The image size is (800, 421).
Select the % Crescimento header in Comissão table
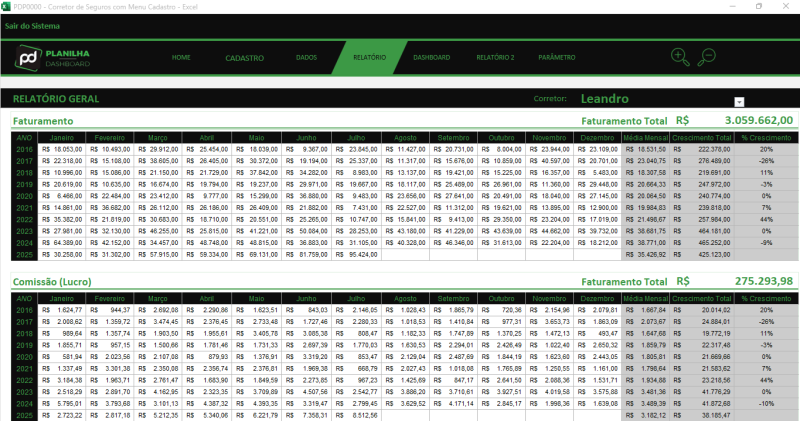pyautogui.click(x=766, y=299)
